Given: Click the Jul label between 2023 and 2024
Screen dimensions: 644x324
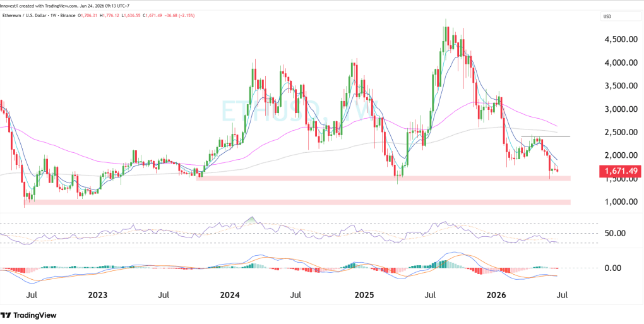Looking at the screenshot, I should (x=164, y=295).
